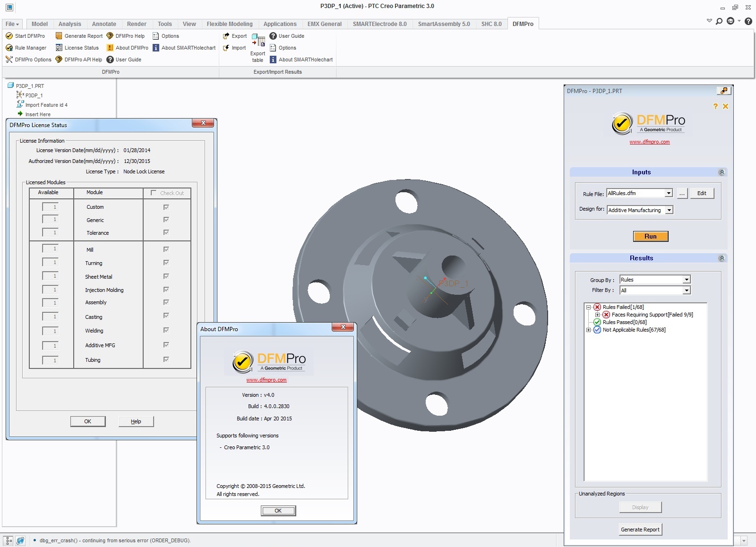Click Help in License Status dialog
This screenshot has height=547, width=756.
point(136,421)
